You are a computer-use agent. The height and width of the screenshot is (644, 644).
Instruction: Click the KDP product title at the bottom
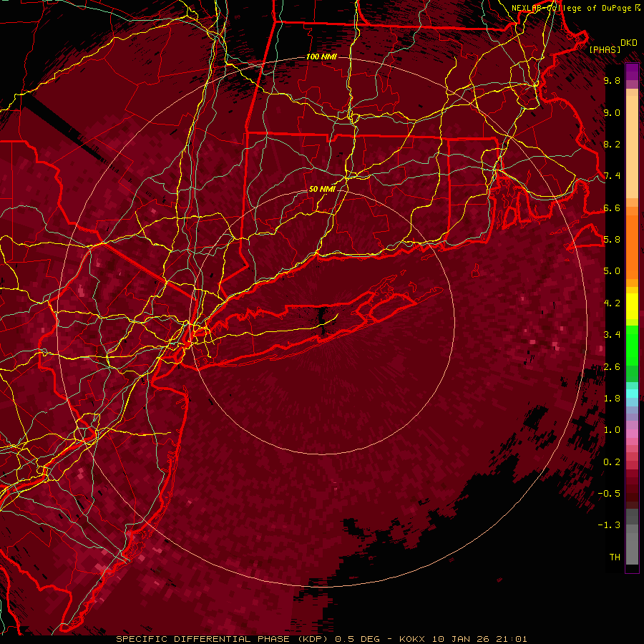[321, 639]
